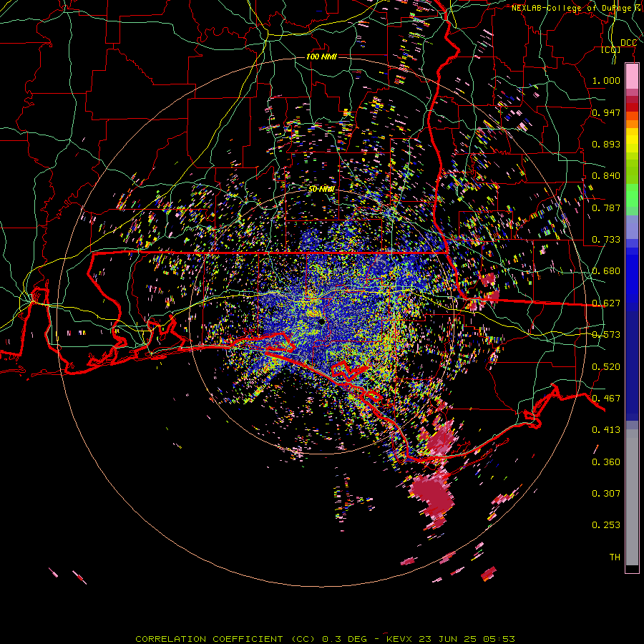644x644 pixels.
Task: Select the 0.787 legend value
Action: 606,208
